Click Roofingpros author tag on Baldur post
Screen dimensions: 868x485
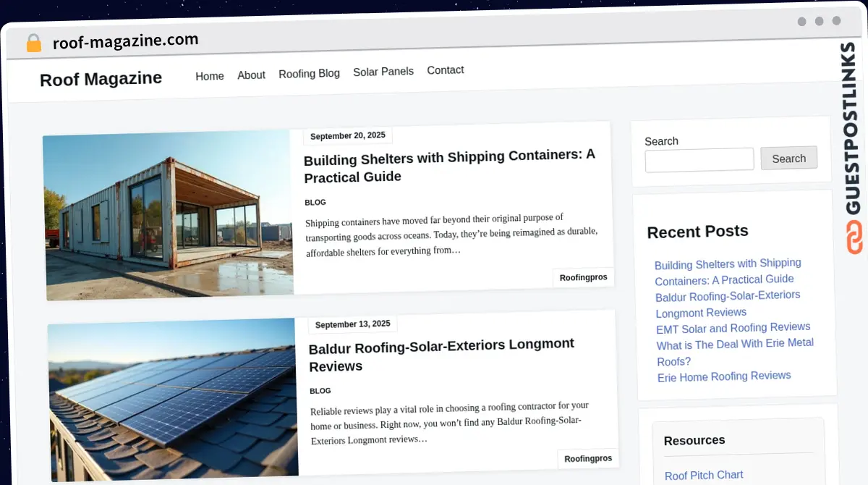click(588, 458)
